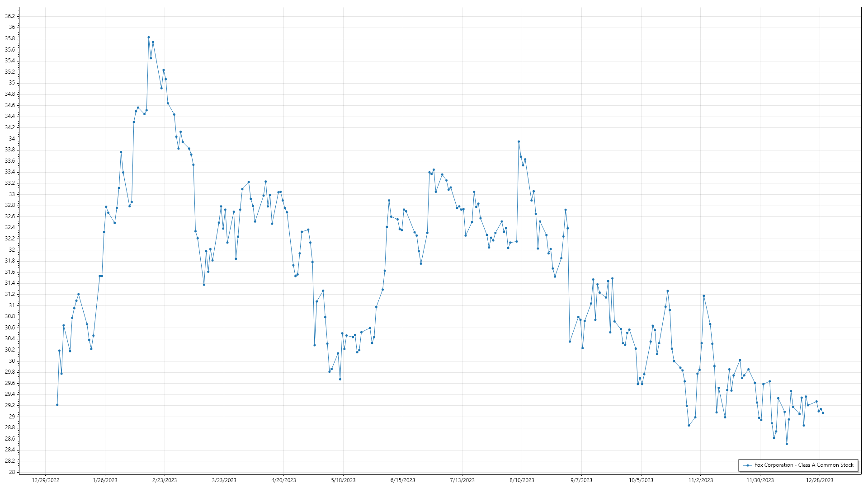Image resolution: width=868 pixels, height=488 pixels.
Task: Click the Fox Corporation legend line marker
Action: pyautogui.click(x=748, y=465)
